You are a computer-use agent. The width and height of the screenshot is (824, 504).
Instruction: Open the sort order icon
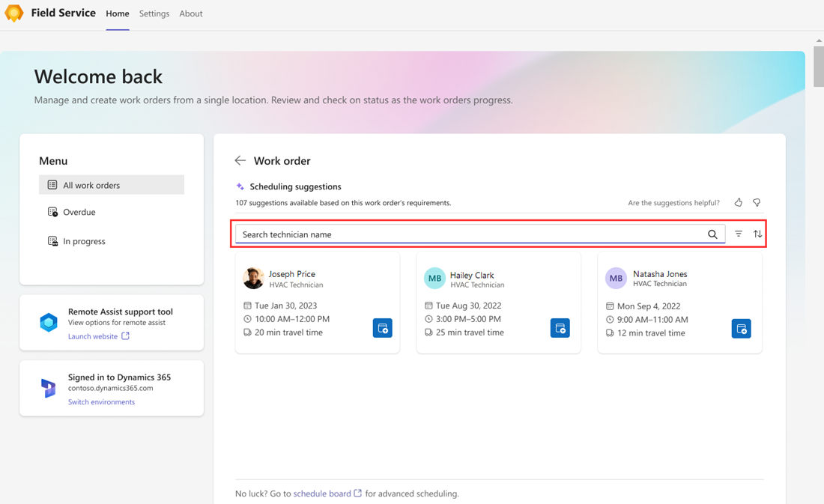tap(757, 234)
